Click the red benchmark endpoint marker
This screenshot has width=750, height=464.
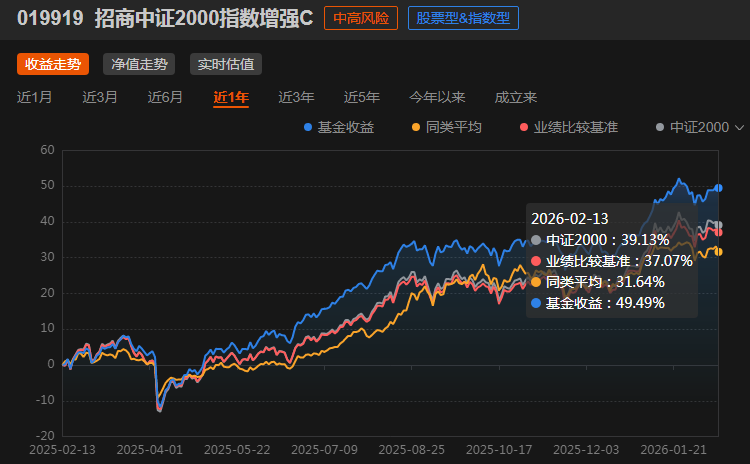click(x=718, y=233)
